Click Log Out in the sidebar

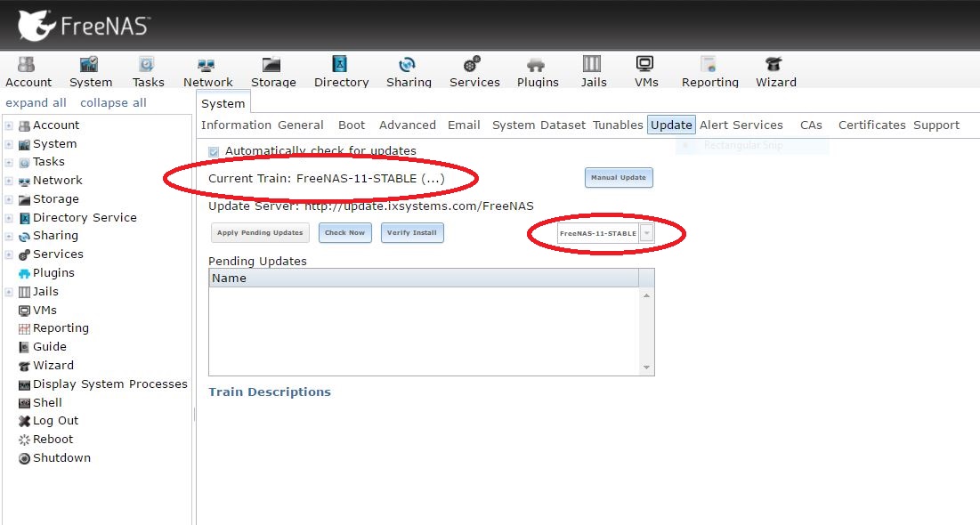click(x=55, y=421)
